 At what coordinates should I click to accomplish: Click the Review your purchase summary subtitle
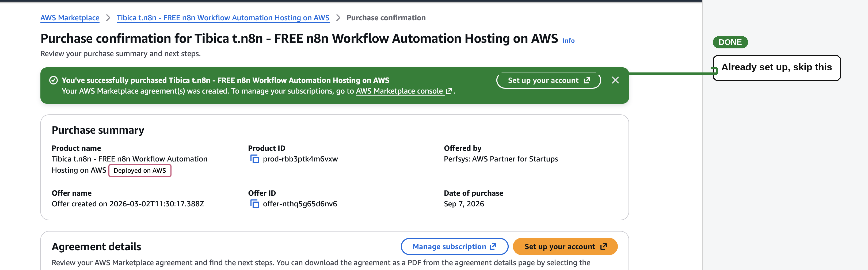pos(120,53)
